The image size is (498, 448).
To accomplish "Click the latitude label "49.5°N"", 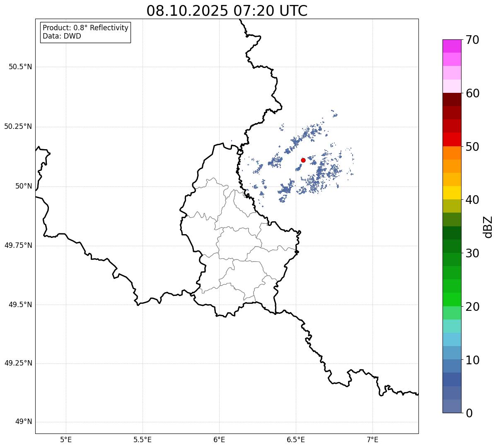I will click(x=20, y=305).
